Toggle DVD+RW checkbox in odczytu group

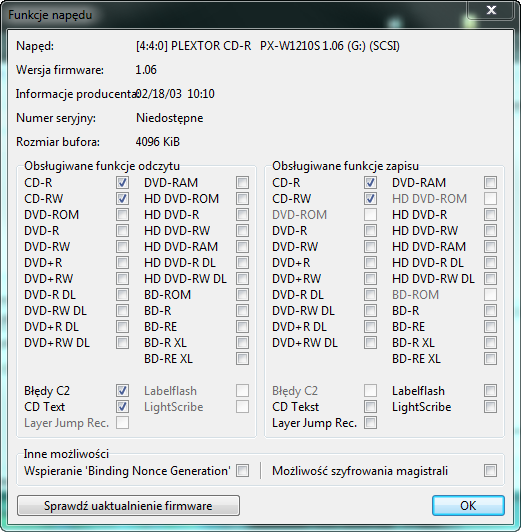pos(122,279)
